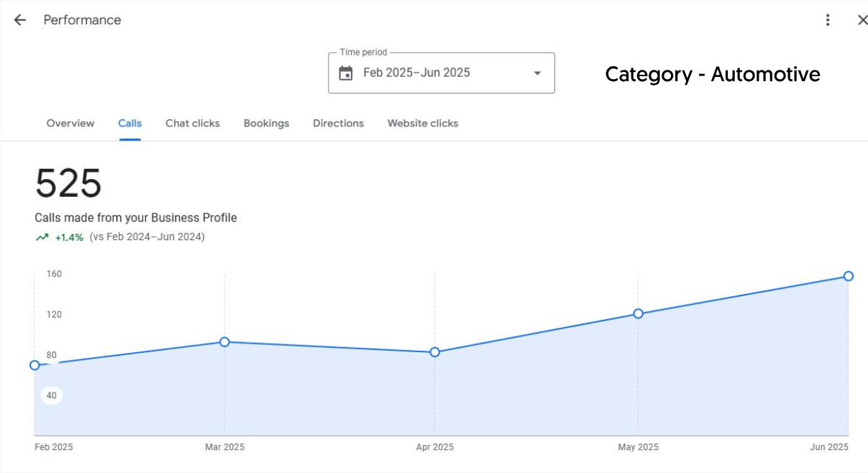Viewport: 868px width, 473px height.
Task: Open the Chat clicks tab
Action: 193,123
